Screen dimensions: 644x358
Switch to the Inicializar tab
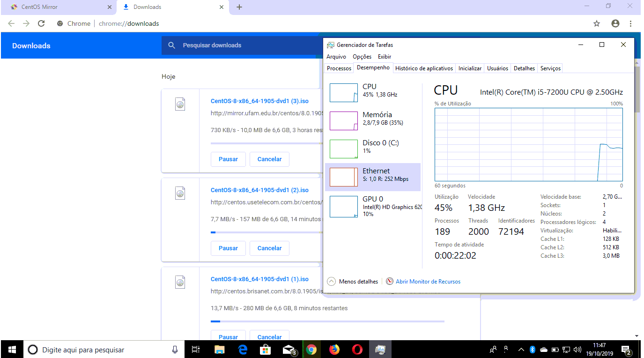pyautogui.click(x=470, y=68)
